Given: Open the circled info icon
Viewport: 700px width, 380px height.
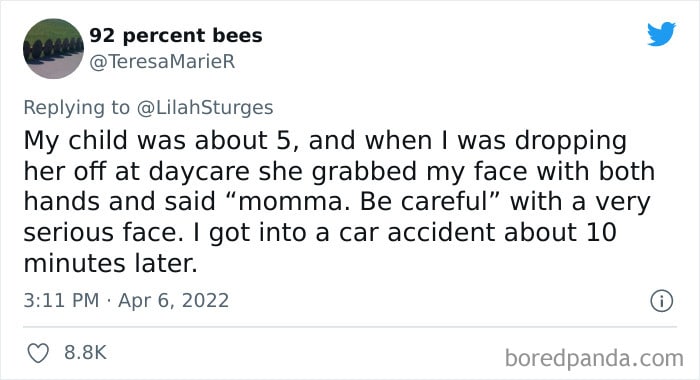Looking at the screenshot, I should pos(661,301).
